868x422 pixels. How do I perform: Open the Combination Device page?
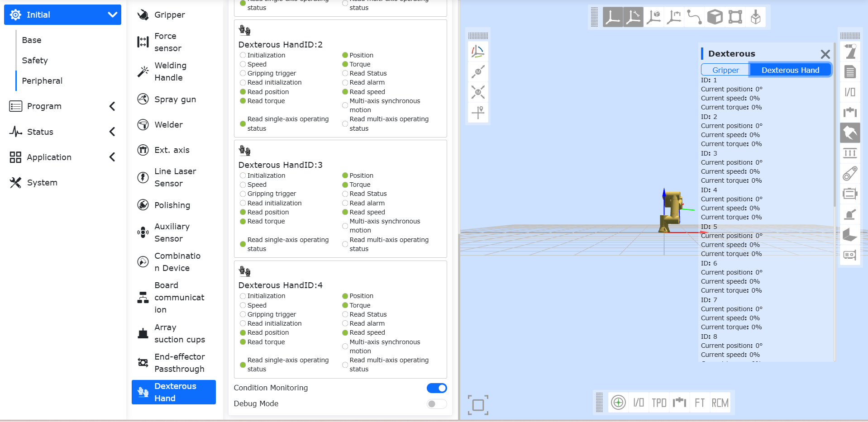(174, 262)
